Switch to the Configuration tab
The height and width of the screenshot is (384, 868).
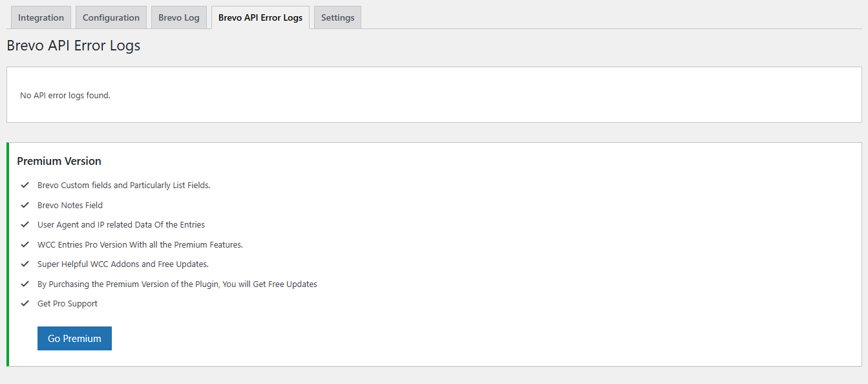point(111,17)
